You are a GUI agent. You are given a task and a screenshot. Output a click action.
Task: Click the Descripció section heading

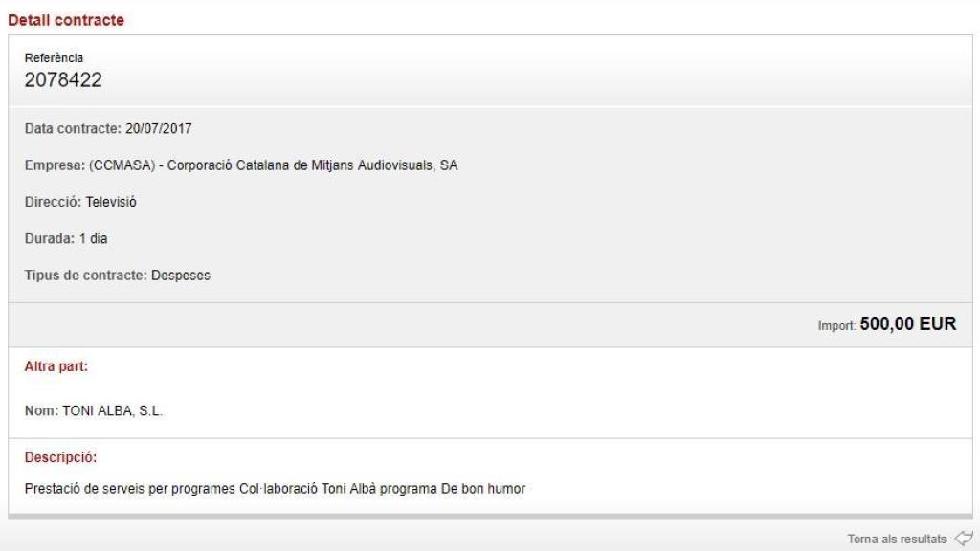[60, 457]
